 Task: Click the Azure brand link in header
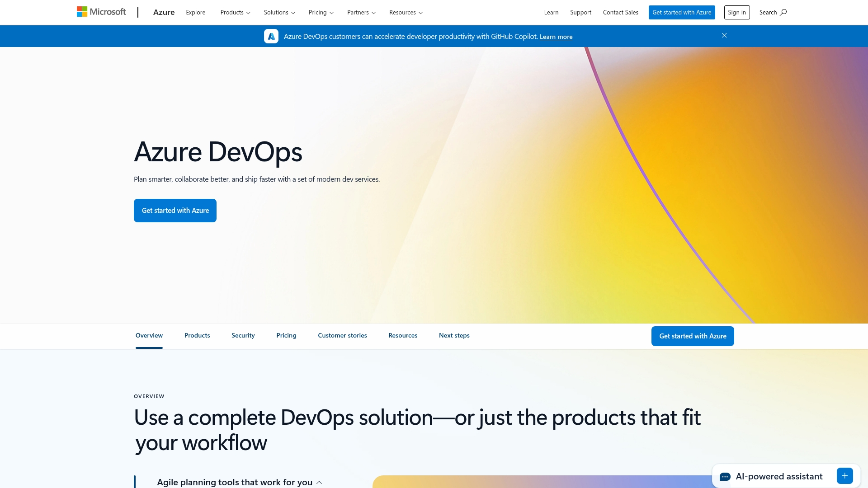[x=164, y=12]
